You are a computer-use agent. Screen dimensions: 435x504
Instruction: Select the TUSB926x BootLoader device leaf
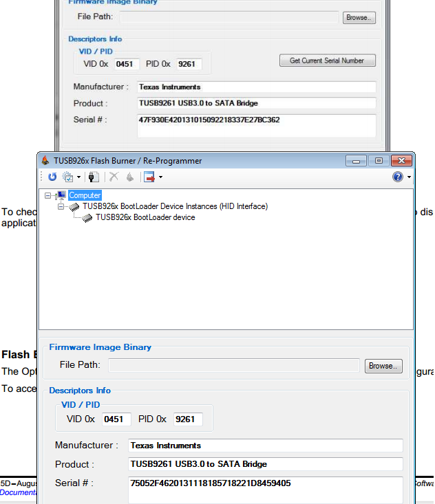[145, 217]
